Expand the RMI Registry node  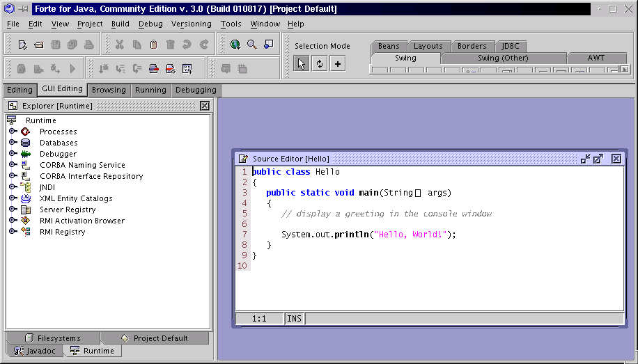13,231
